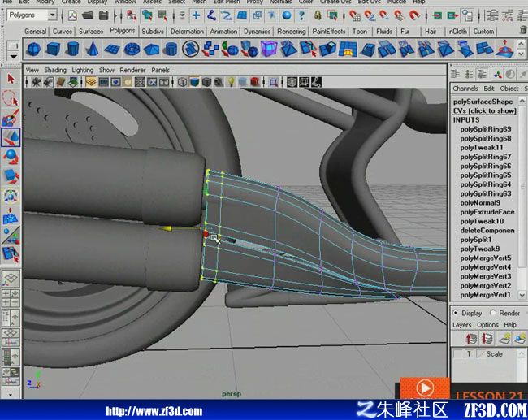Viewport: 528px width, 420px height.
Task: Click the INPUTS list scrollbar down arrow
Action: pos(522,295)
